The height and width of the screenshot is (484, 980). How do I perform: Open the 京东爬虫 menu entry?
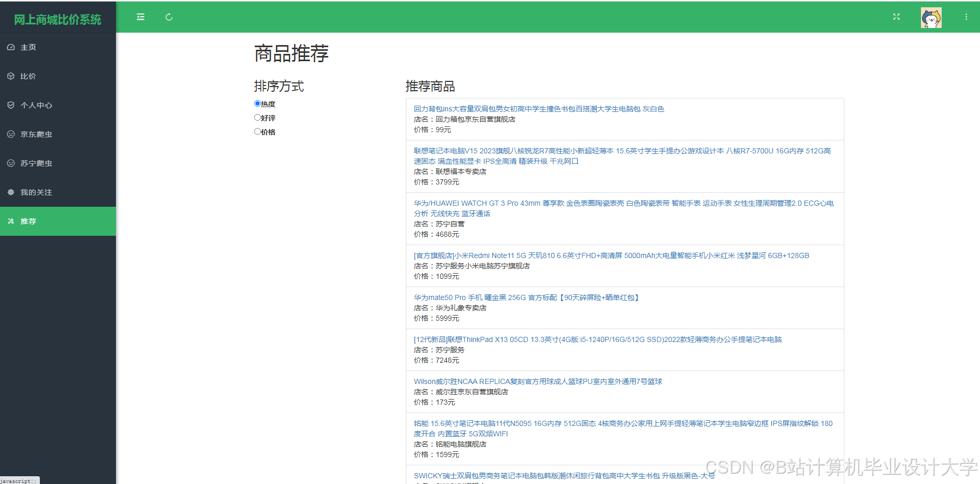(58, 134)
